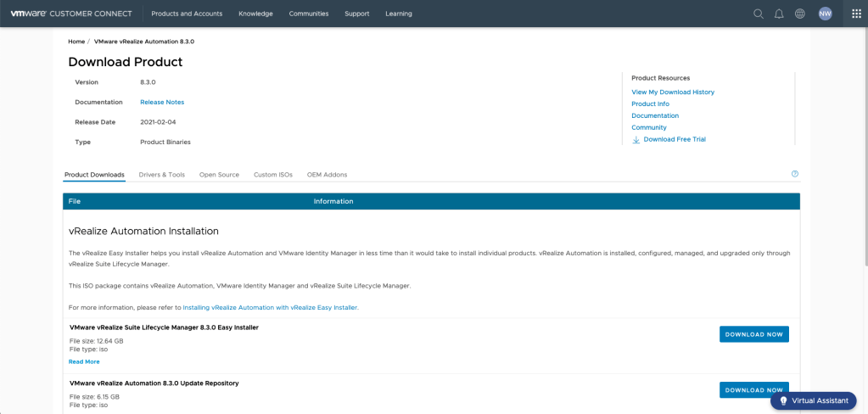Expand the Support menu
The height and width of the screenshot is (414, 868).
[x=356, y=14]
